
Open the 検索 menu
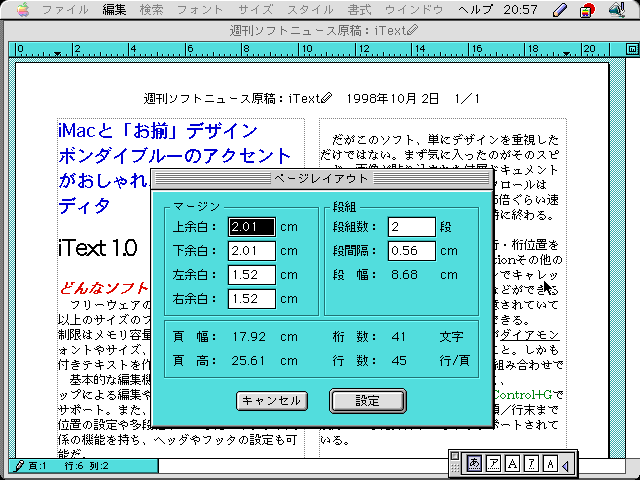151,9
